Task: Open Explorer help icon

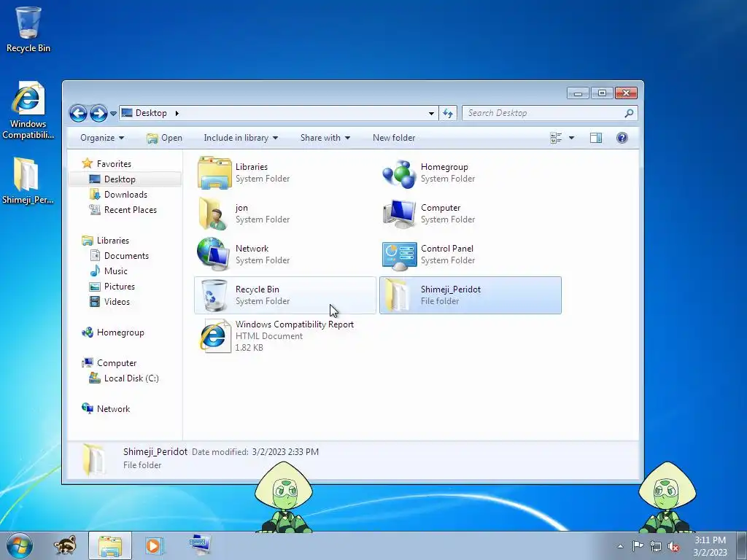Action: click(622, 138)
